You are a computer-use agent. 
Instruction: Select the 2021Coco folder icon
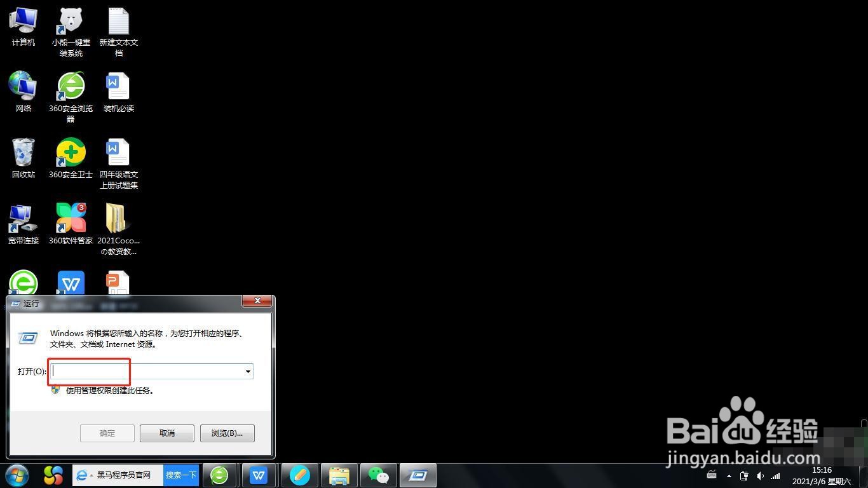119,229
